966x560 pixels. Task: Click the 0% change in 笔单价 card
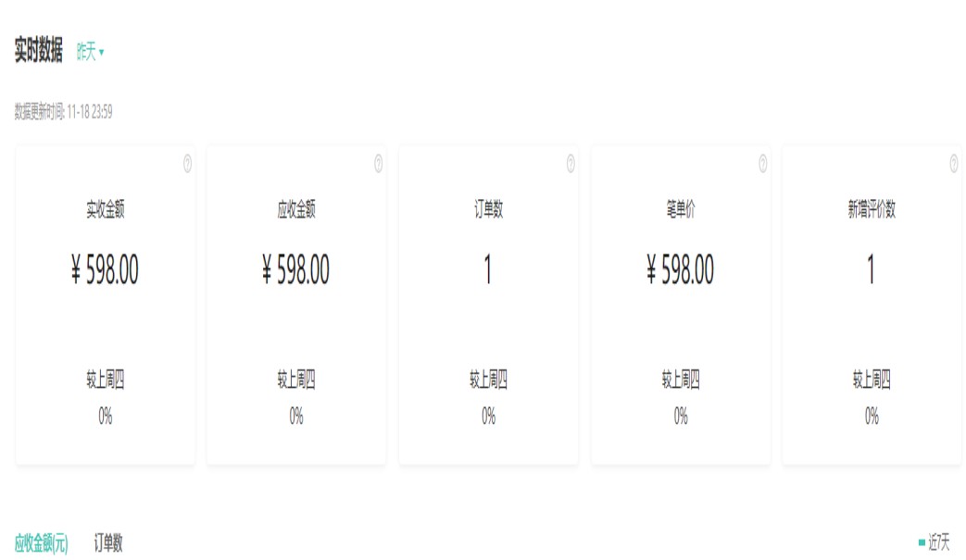point(681,417)
